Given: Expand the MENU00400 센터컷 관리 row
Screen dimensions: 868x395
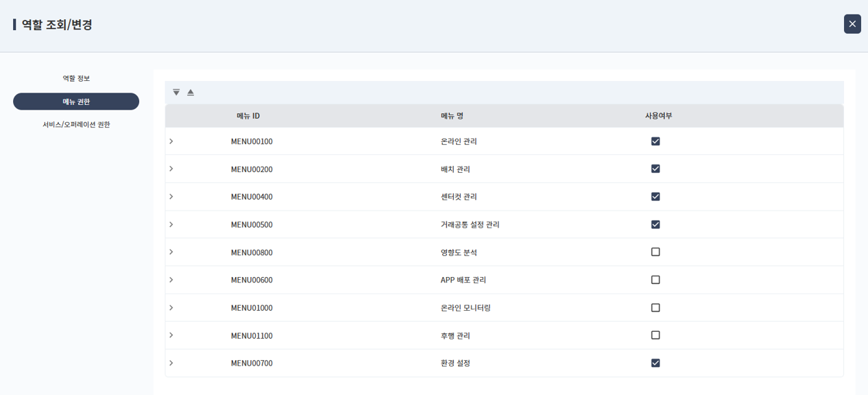Looking at the screenshot, I should pos(171,197).
